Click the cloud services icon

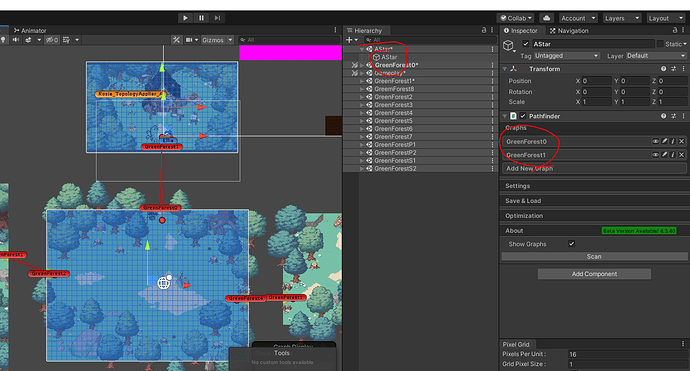point(547,18)
